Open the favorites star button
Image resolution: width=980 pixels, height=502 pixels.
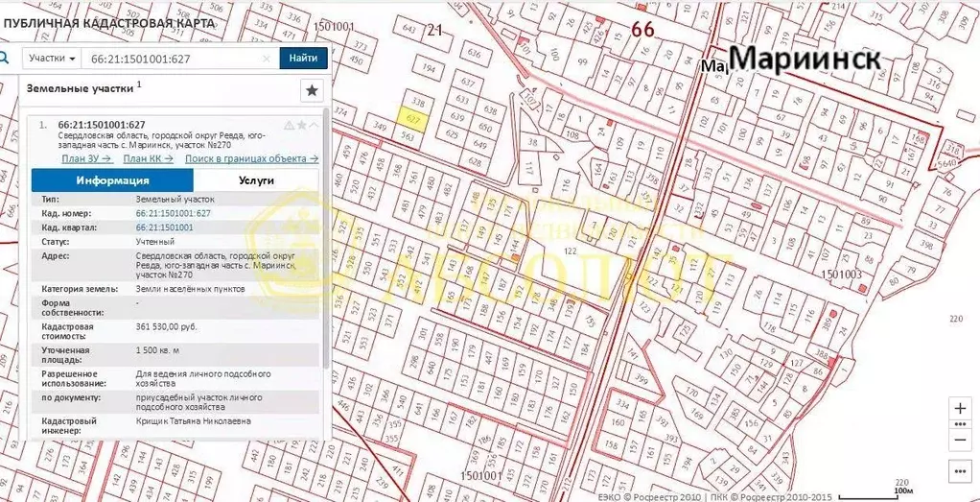click(x=312, y=90)
